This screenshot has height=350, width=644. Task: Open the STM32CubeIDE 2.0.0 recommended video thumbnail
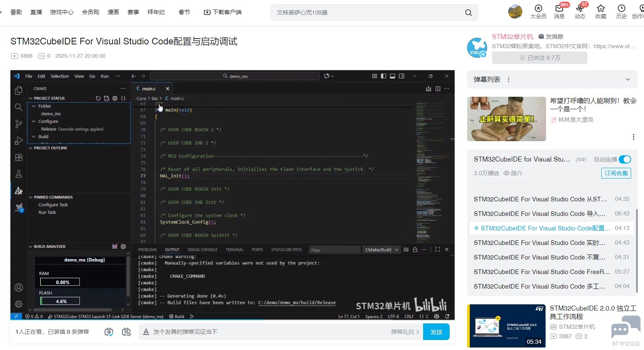click(x=506, y=326)
